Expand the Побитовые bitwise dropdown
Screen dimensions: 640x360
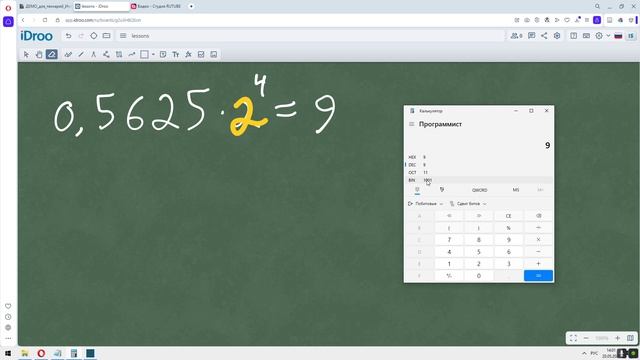tap(425, 204)
